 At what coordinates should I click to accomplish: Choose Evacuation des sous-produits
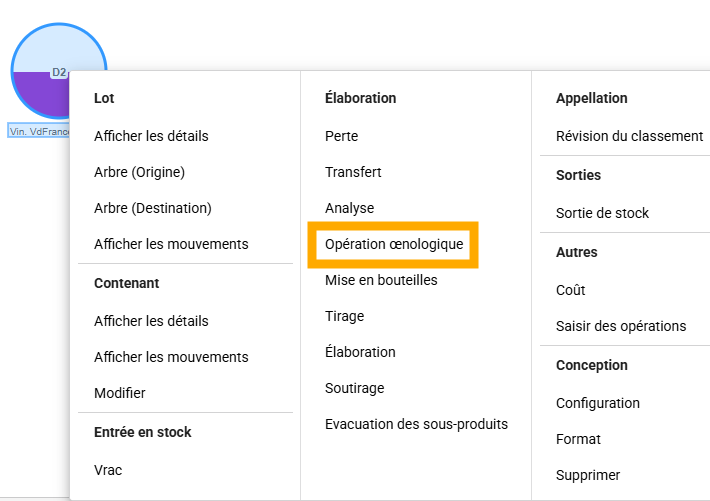(416, 424)
